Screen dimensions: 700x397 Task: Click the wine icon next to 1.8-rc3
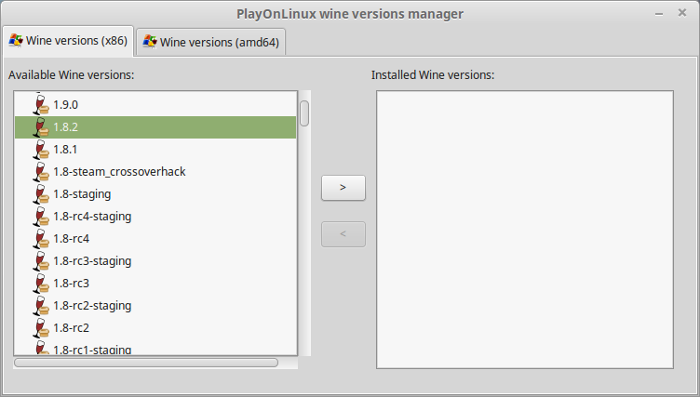click(x=41, y=283)
